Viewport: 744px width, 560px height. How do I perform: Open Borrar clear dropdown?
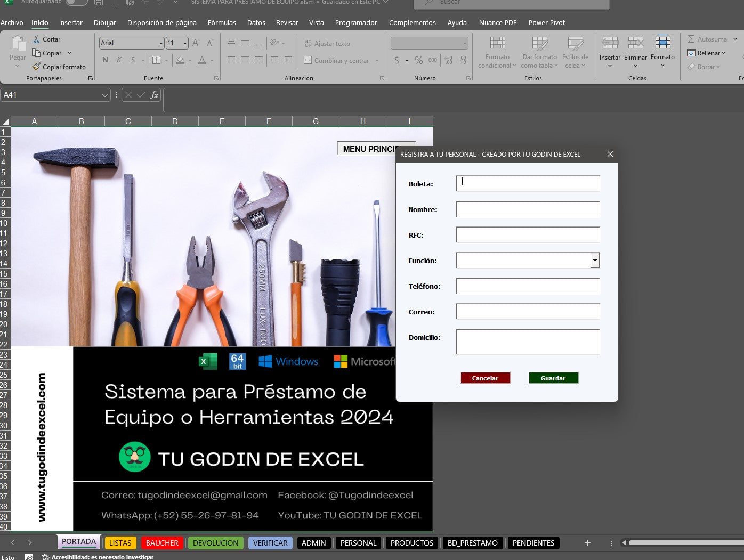pyautogui.click(x=703, y=67)
